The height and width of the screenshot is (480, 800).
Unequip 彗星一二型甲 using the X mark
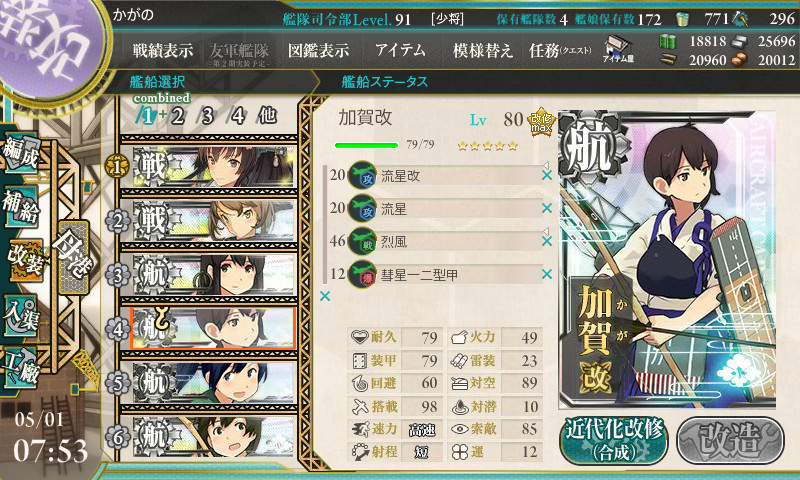click(x=547, y=274)
